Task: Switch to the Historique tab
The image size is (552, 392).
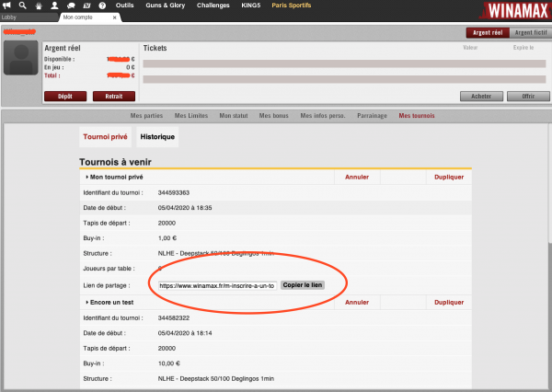Action: coord(157,137)
